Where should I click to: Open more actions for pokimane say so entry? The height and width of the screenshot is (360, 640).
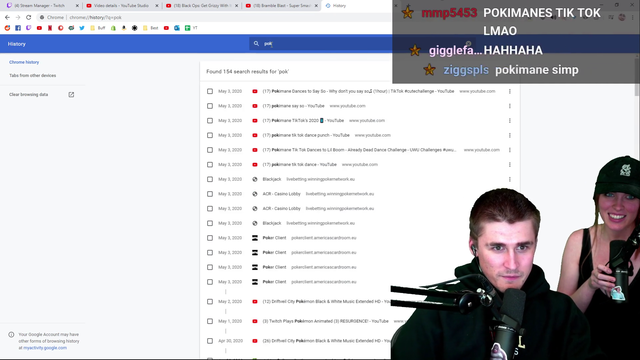coord(510,106)
